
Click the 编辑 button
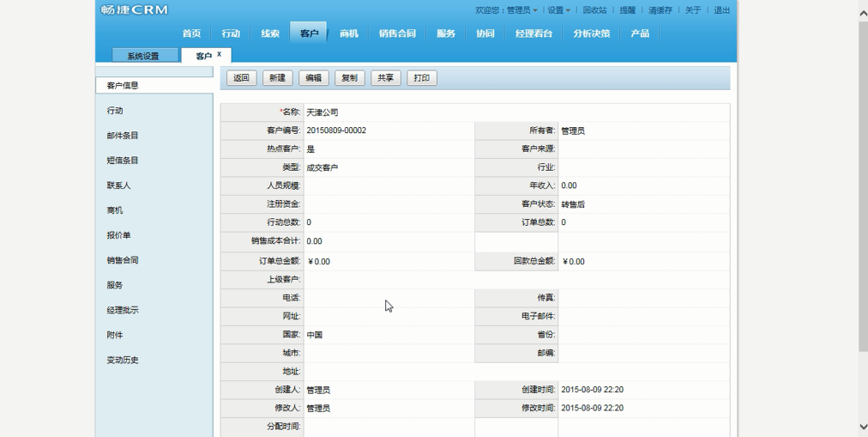(x=313, y=78)
